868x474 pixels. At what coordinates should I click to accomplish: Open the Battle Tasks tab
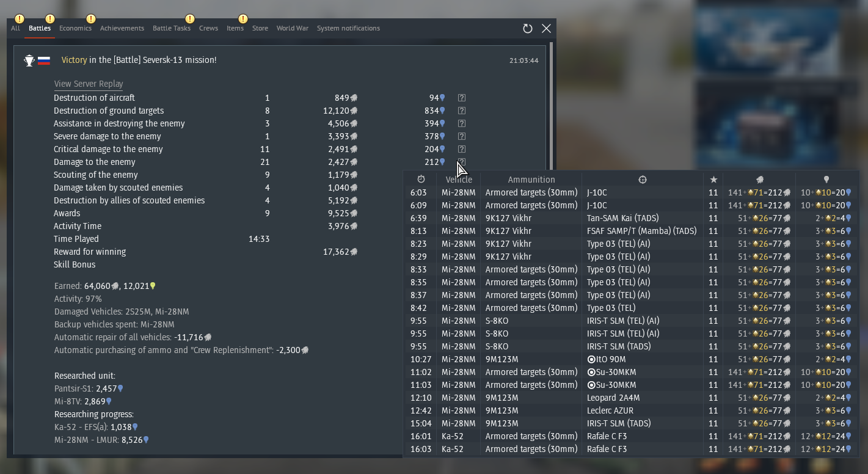pyautogui.click(x=172, y=28)
